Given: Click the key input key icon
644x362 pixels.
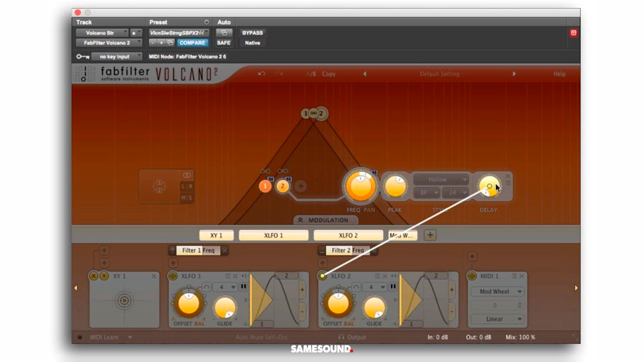Looking at the screenshot, I should pyautogui.click(x=83, y=57).
